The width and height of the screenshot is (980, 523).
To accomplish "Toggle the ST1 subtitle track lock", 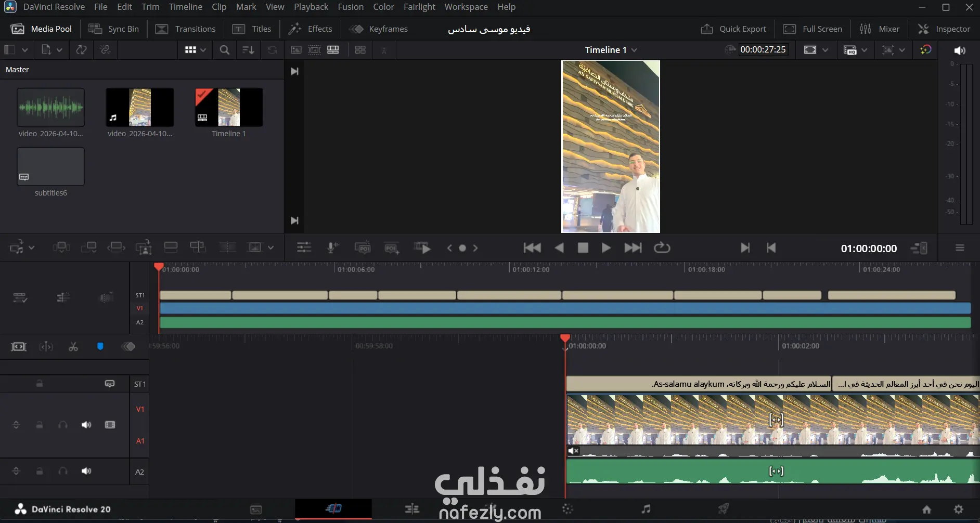I will click(x=40, y=384).
